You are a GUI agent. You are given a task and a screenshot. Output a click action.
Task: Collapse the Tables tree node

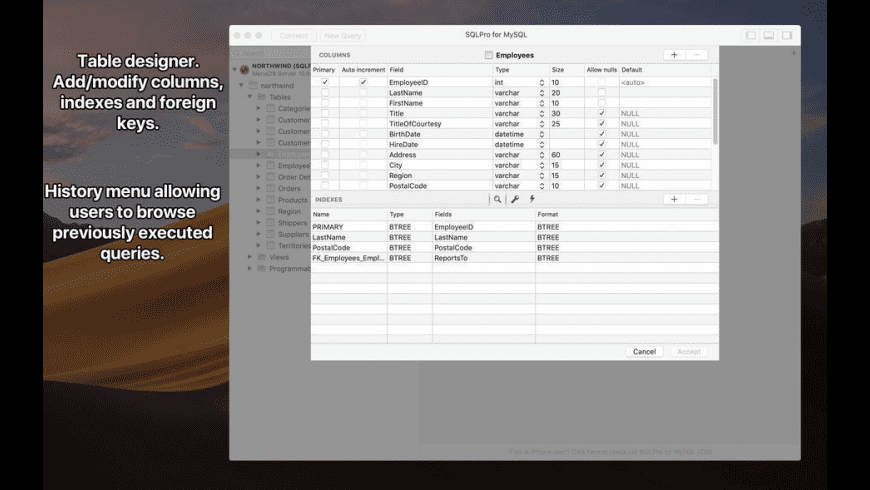[x=250, y=97]
